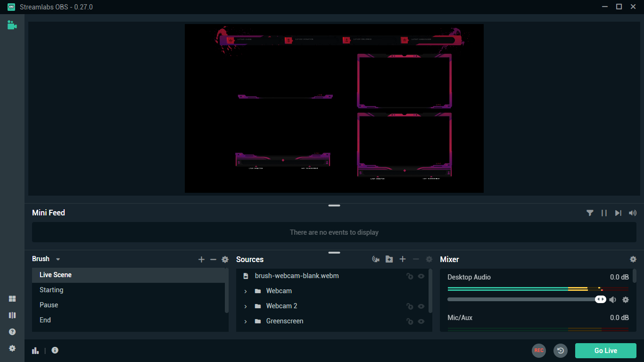The height and width of the screenshot is (362, 644).
Task: Click the Go Live button
Action: click(x=606, y=350)
